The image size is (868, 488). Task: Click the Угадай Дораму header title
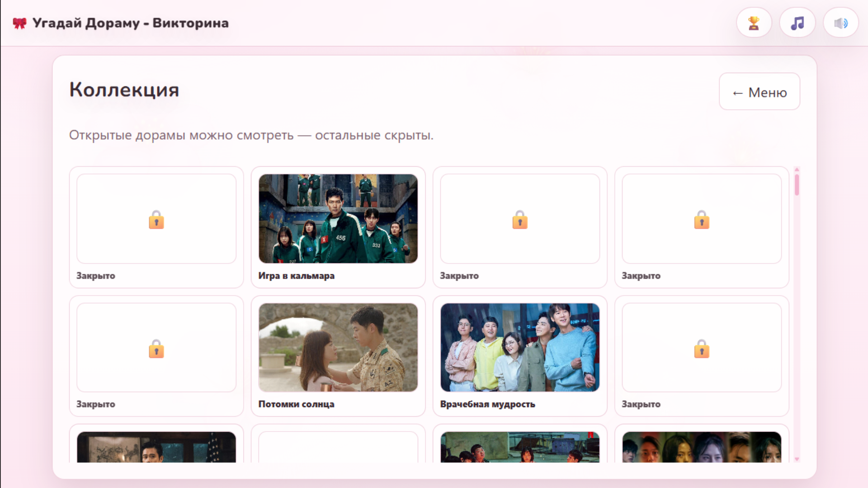131,23
